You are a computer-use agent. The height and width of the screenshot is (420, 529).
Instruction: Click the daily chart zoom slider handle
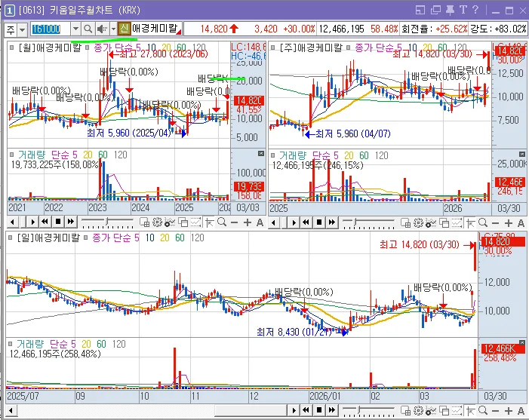point(360,410)
